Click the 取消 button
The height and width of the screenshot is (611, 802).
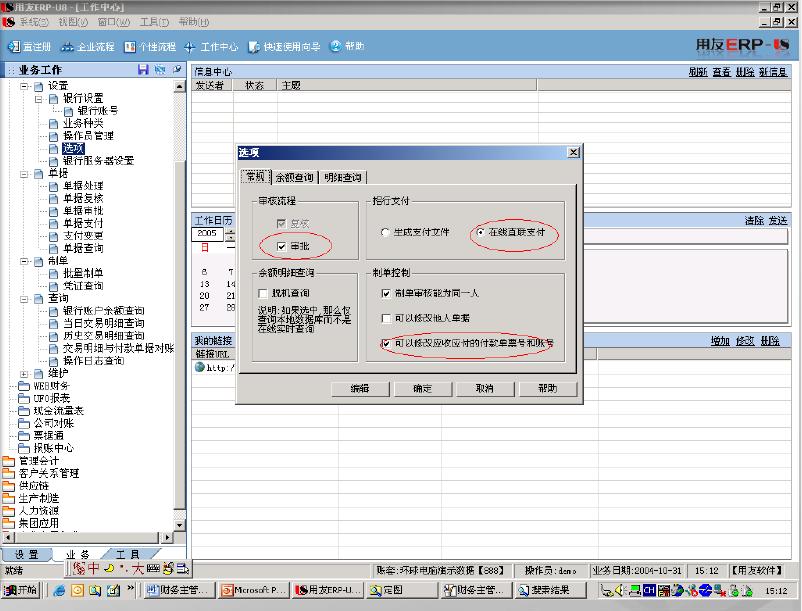485,389
